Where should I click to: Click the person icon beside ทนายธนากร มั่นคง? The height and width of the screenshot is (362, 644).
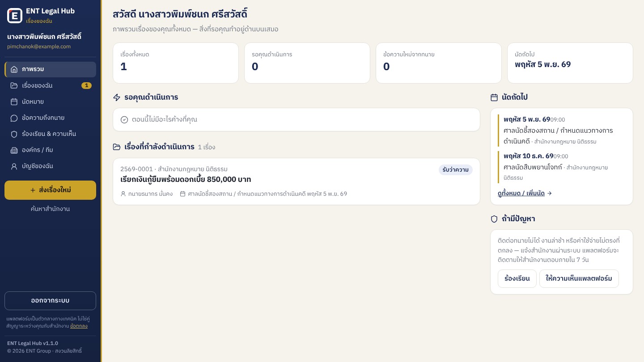coord(123,194)
